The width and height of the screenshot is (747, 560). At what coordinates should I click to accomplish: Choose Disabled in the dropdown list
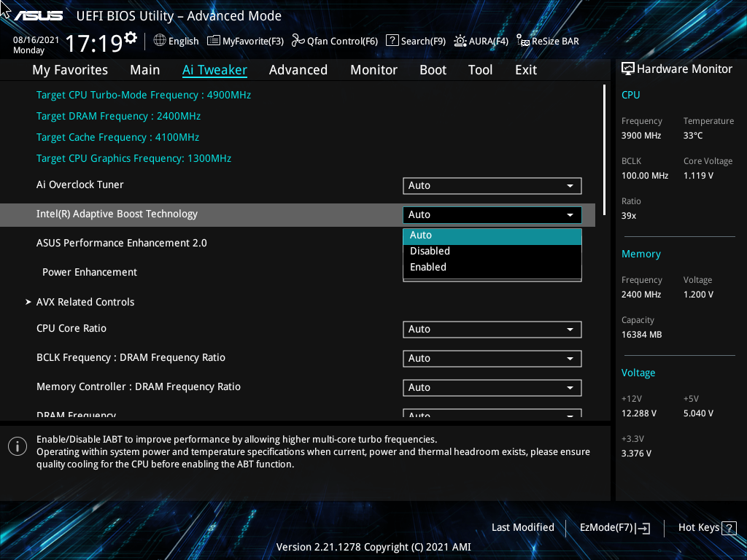492,251
